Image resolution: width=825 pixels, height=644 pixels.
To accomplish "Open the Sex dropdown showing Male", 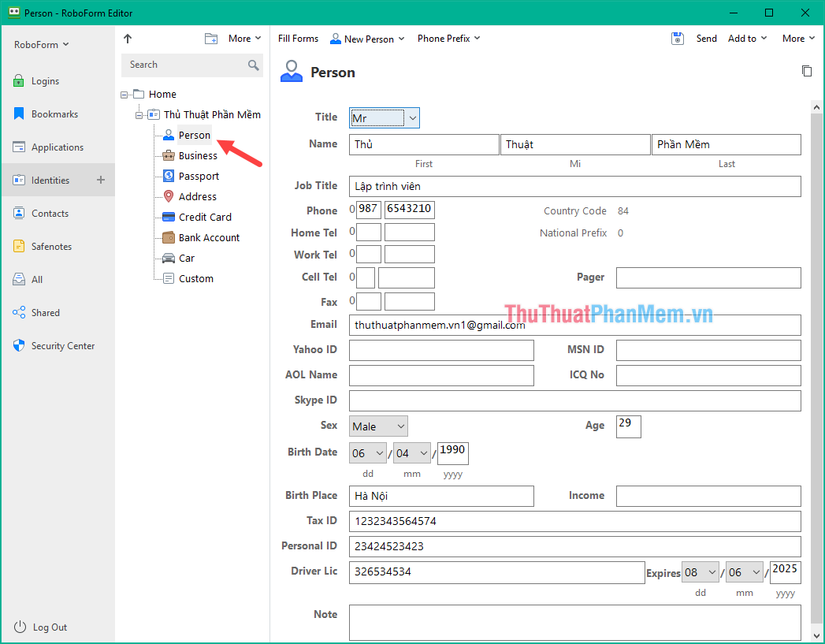I will 378,425.
